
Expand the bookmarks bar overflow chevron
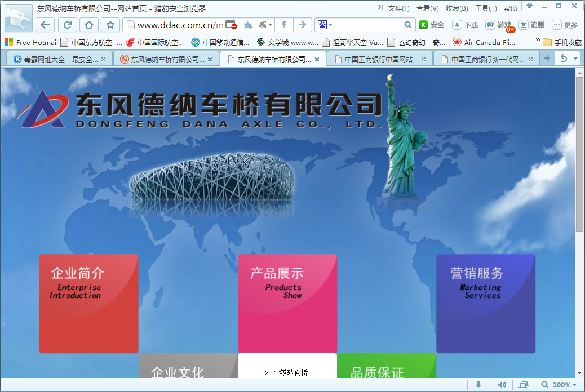pos(537,42)
